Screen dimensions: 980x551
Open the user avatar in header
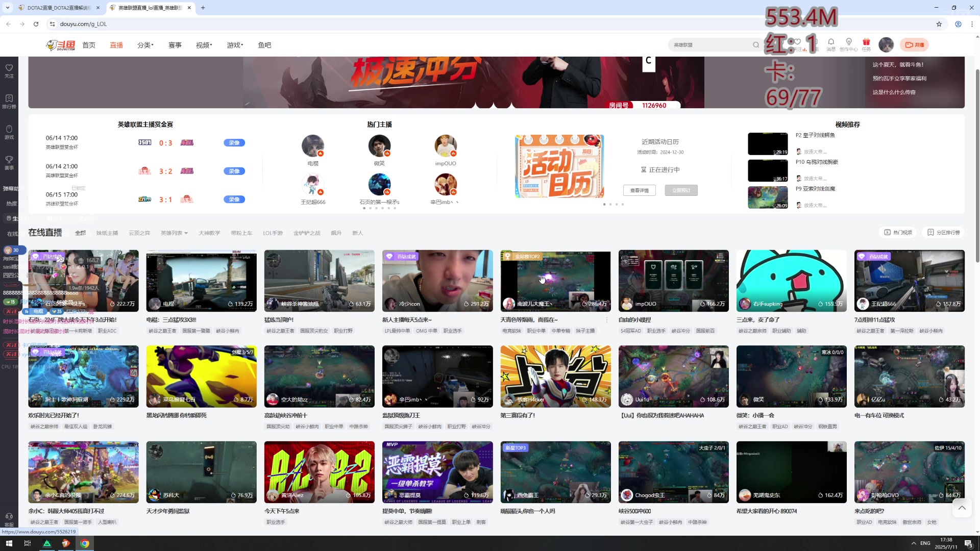click(x=886, y=45)
